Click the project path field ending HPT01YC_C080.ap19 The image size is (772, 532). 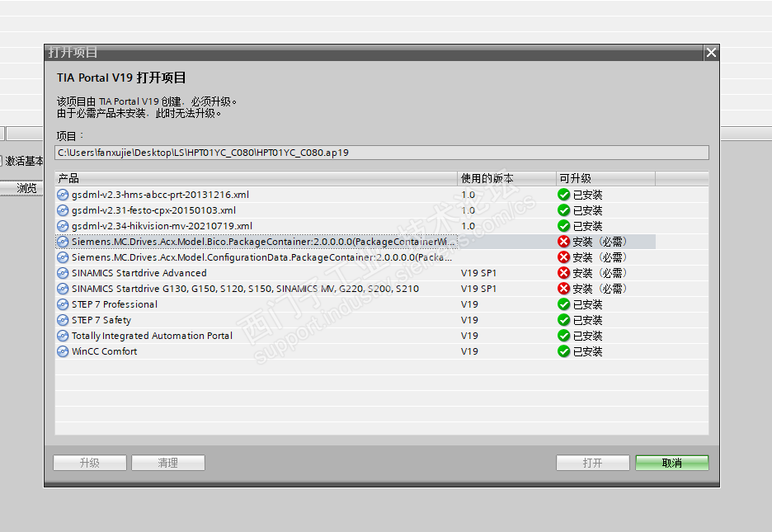(382, 153)
